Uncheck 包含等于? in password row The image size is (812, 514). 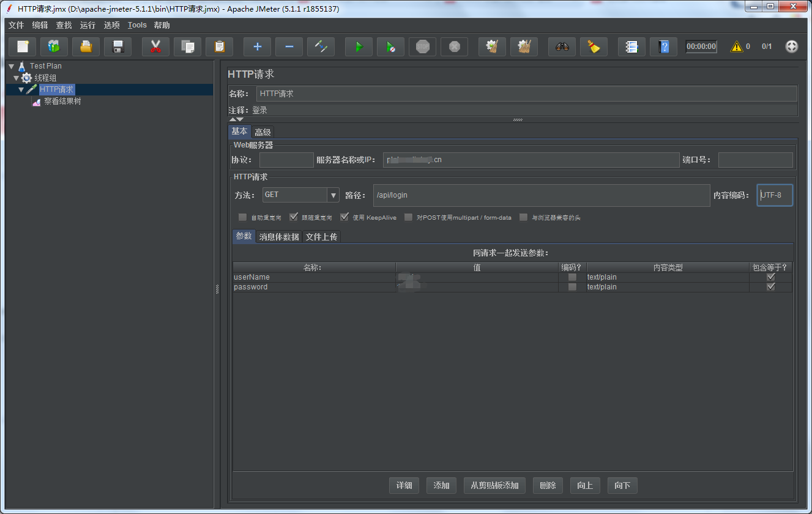(771, 287)
